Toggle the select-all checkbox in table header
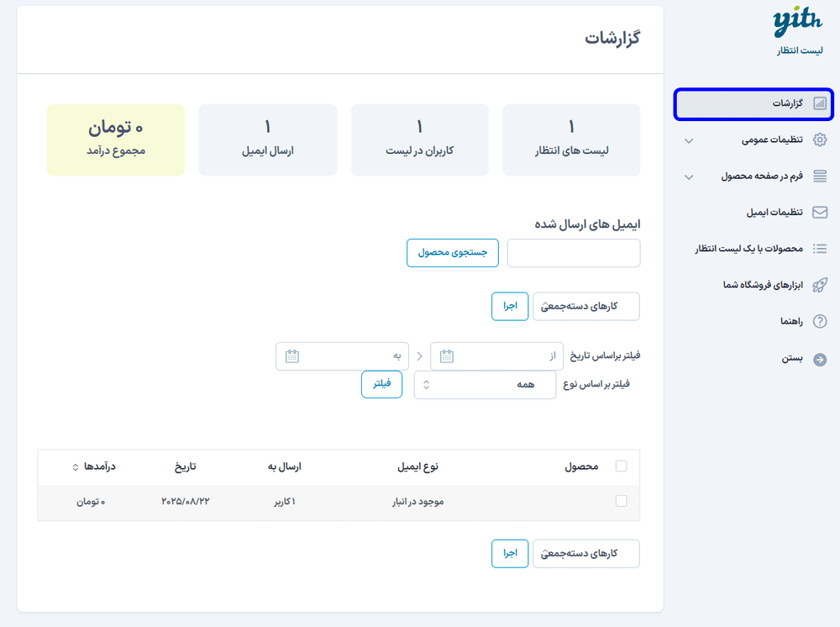This screenshot has width=840, height=627. 622,466
